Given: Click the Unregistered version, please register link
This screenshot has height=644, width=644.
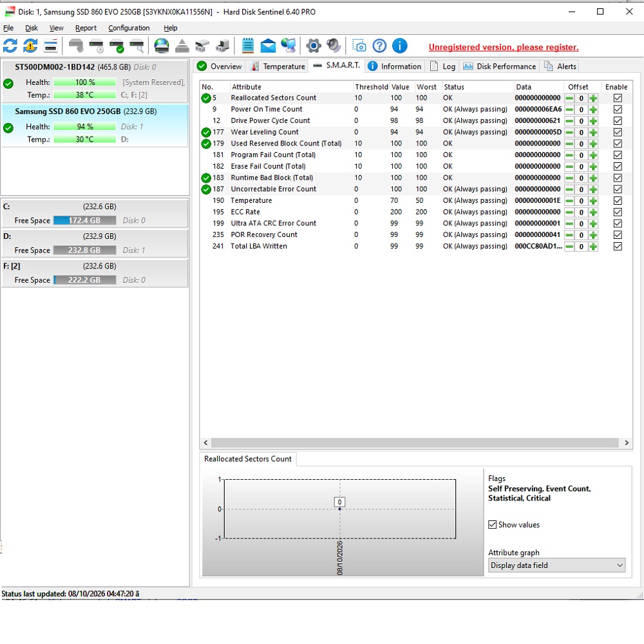Looking at the screenshot, I should (504, 47).
